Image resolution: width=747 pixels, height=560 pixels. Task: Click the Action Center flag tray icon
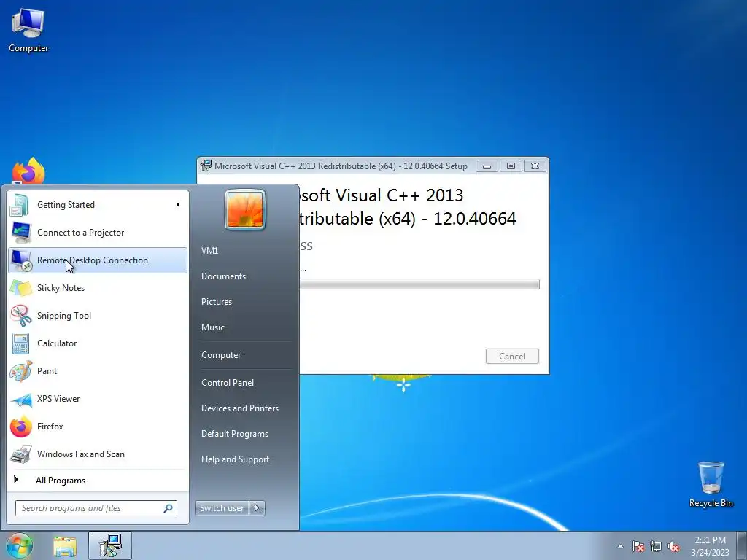point(638,547)
